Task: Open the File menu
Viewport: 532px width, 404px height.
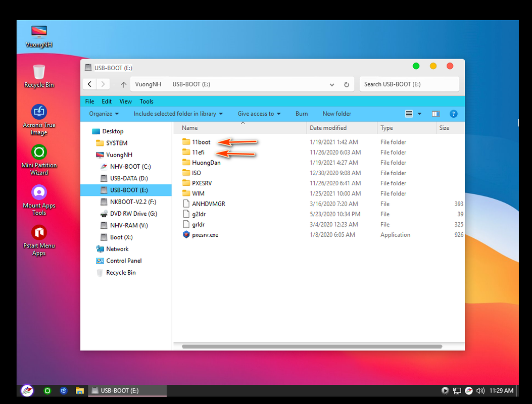Action: [89, 102]
